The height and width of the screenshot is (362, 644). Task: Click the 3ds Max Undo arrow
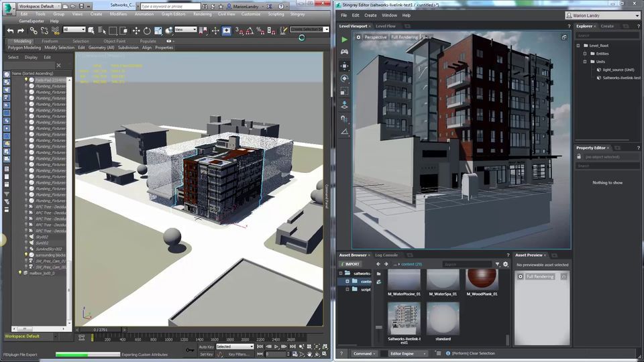pyautogui.click(x=9, y=30)
